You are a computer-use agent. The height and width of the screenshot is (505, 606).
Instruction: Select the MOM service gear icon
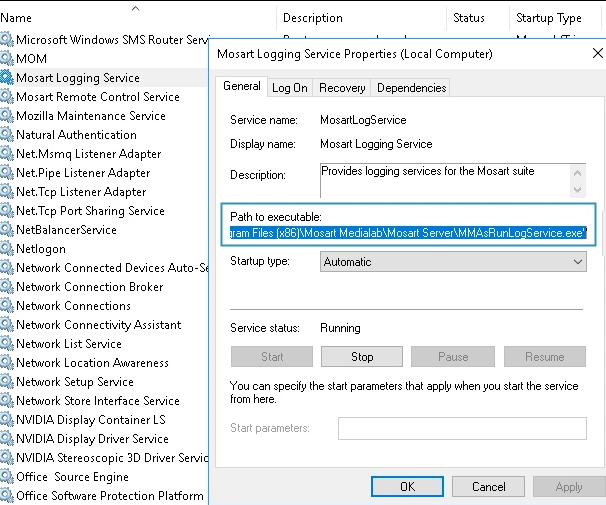7,58
